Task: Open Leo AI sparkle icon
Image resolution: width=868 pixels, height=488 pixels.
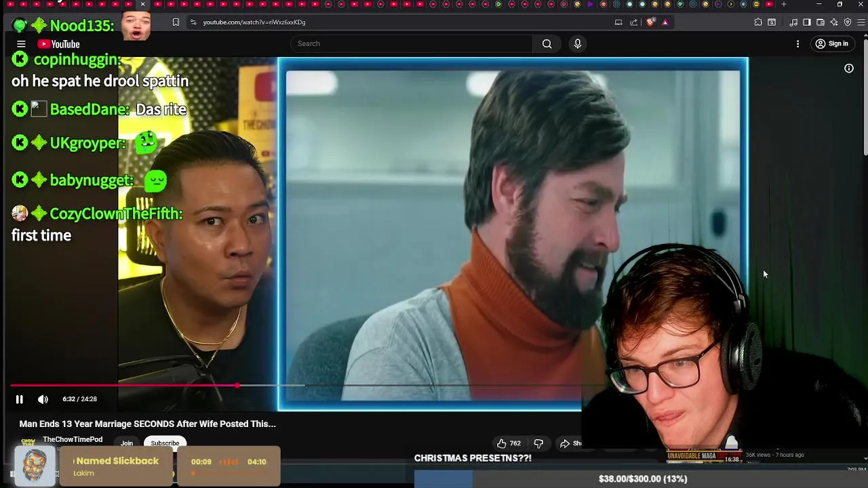Action: [834, 22]
